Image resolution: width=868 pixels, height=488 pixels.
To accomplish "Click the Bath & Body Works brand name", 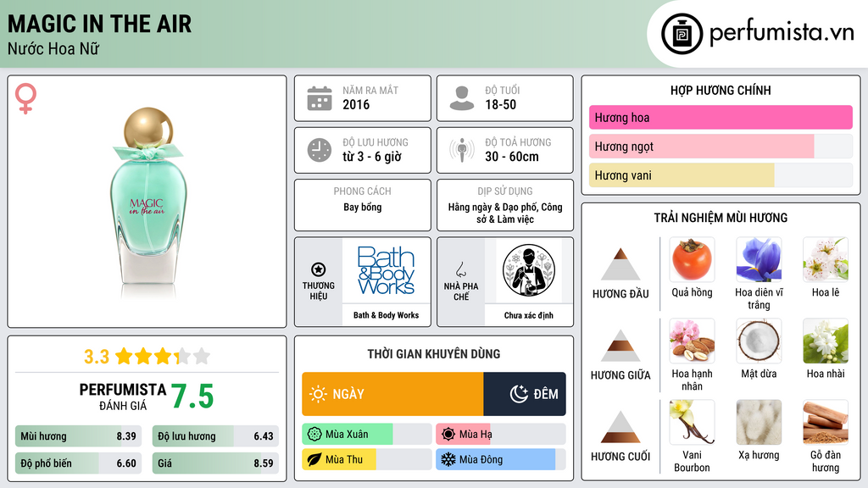I will (x=386, y=315).
